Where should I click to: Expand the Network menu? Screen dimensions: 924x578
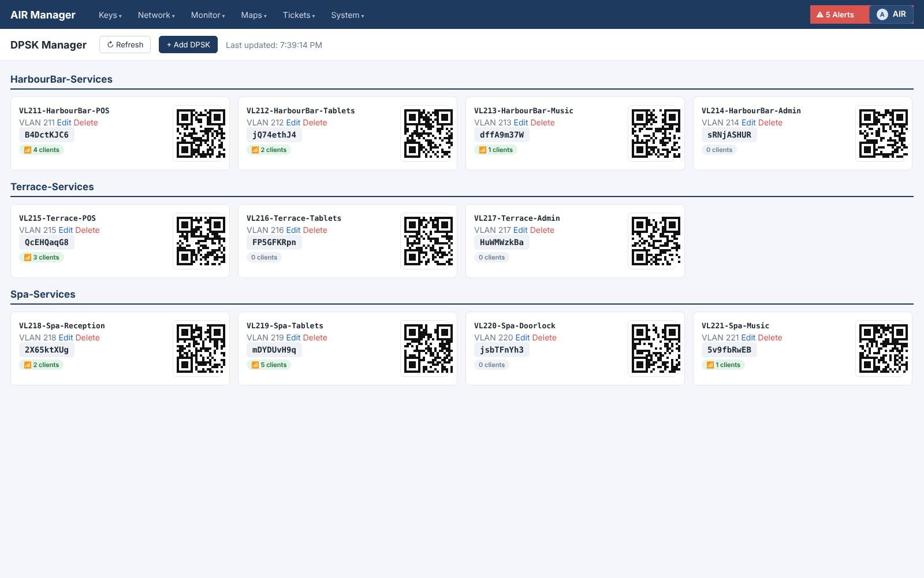[157, 15]
